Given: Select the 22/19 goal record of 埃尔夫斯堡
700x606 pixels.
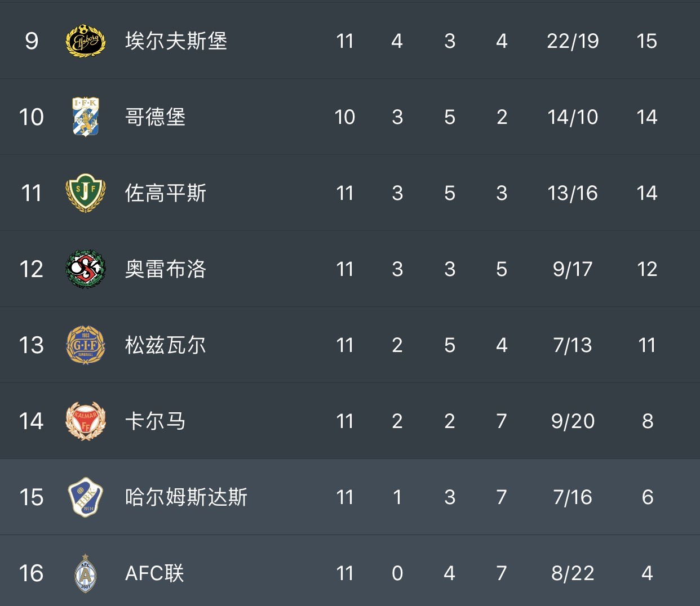Looking at the screenshot, I should (x=573, y=41).
